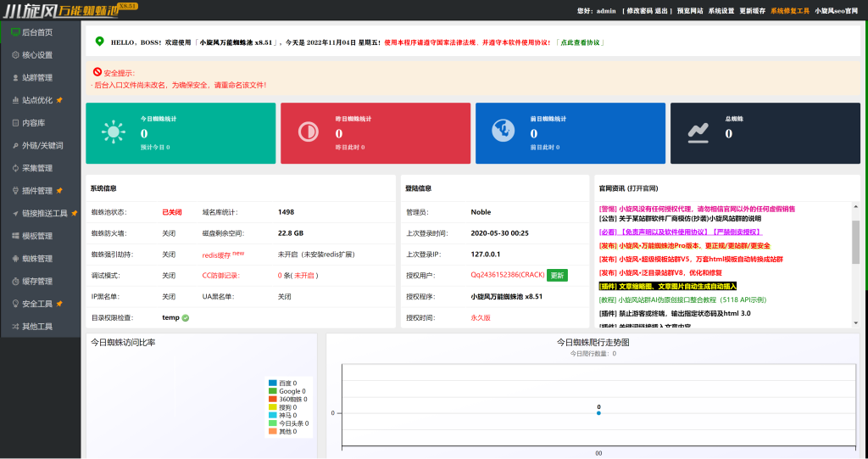Click the 禁止游客或终端 plugin link
The width and height of the screenshot is (868, 459).
[675, 313]
